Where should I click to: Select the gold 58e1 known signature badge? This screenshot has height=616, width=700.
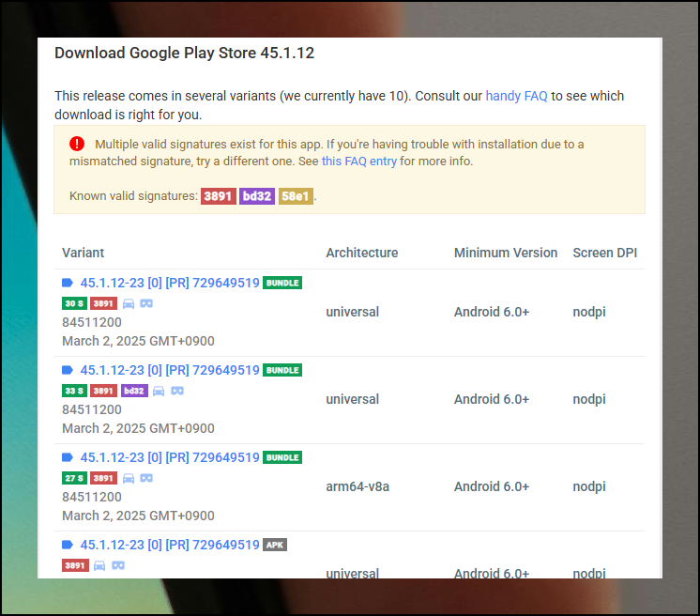pos(296,196)
